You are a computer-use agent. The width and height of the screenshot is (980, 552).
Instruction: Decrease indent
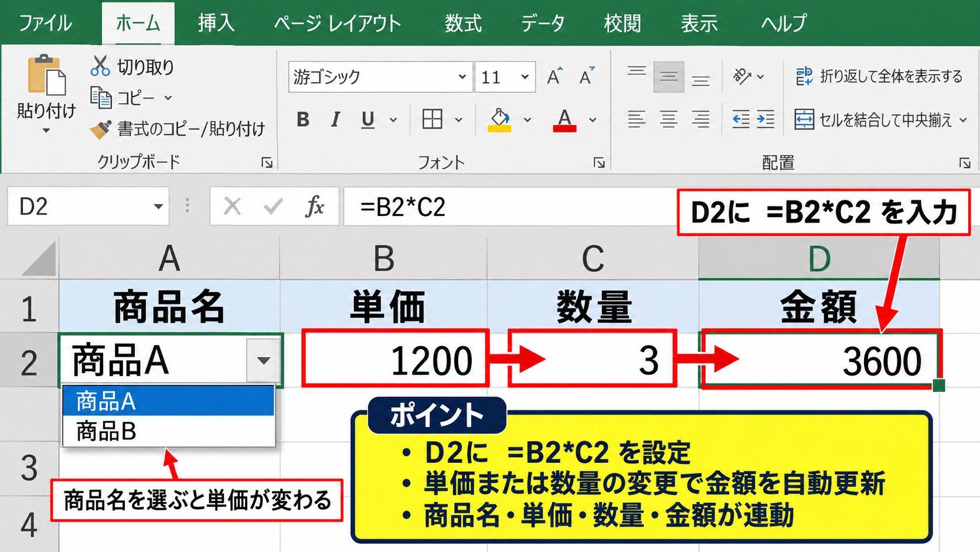(741, 120)
